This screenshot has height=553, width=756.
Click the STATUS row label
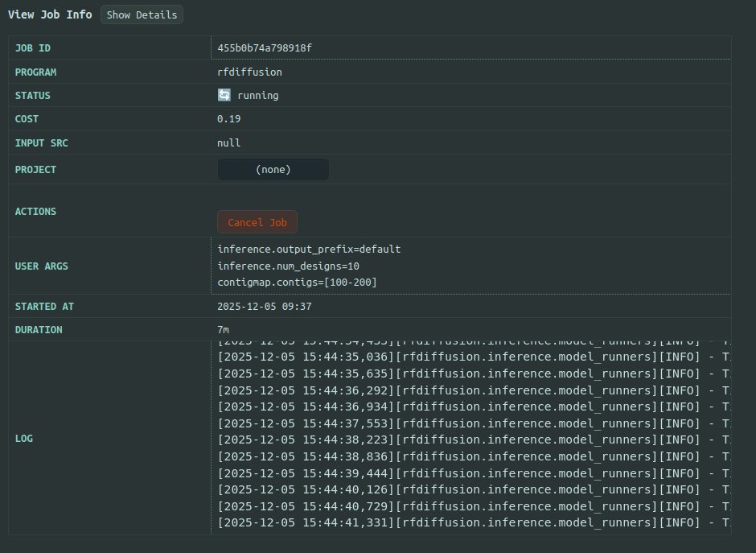pos(32,96)
